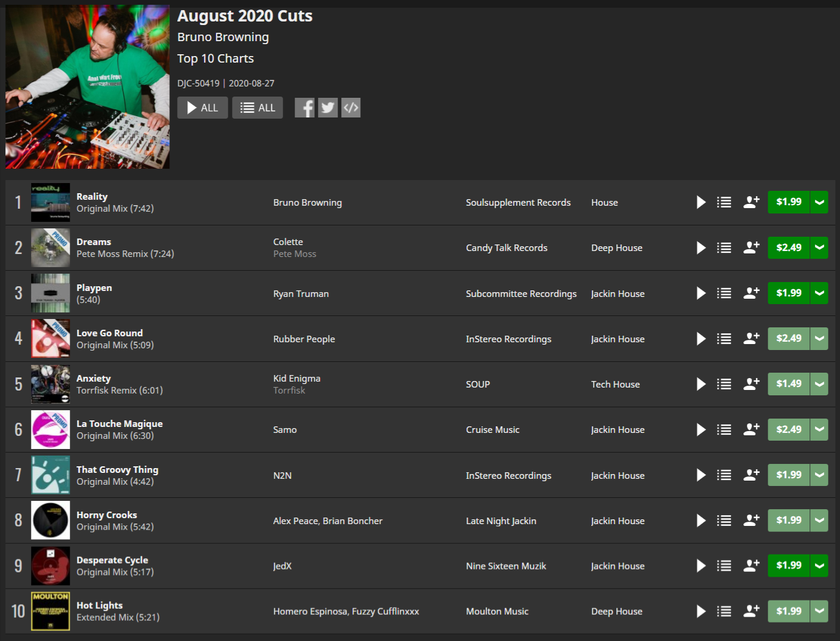Open Homero Espinosa, Fuzzy Cufflinxxx artist link

[346, 612]
